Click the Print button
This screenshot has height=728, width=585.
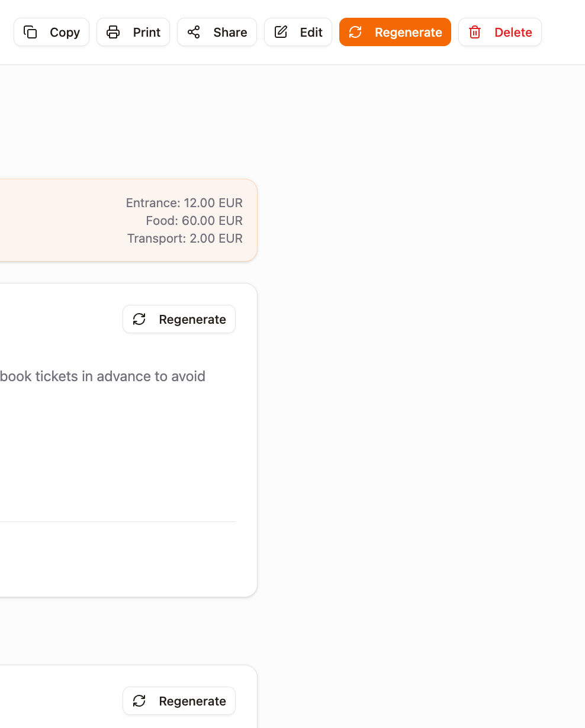pos(133,32)
